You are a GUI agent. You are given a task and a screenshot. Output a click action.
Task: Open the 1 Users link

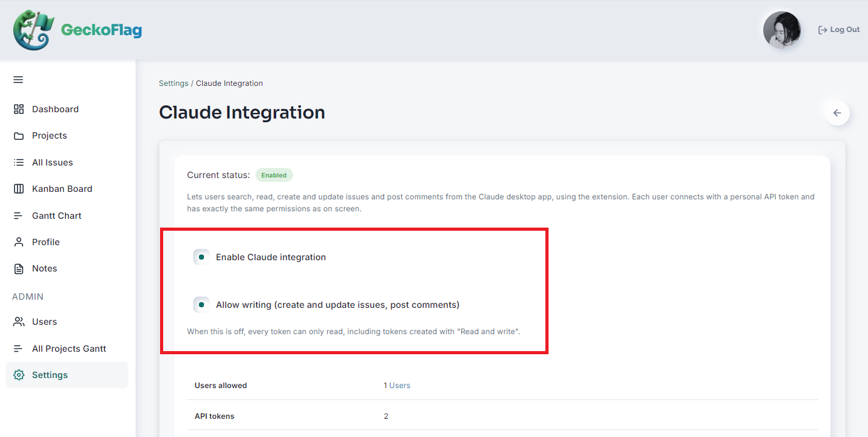click(x=397, y=386)
